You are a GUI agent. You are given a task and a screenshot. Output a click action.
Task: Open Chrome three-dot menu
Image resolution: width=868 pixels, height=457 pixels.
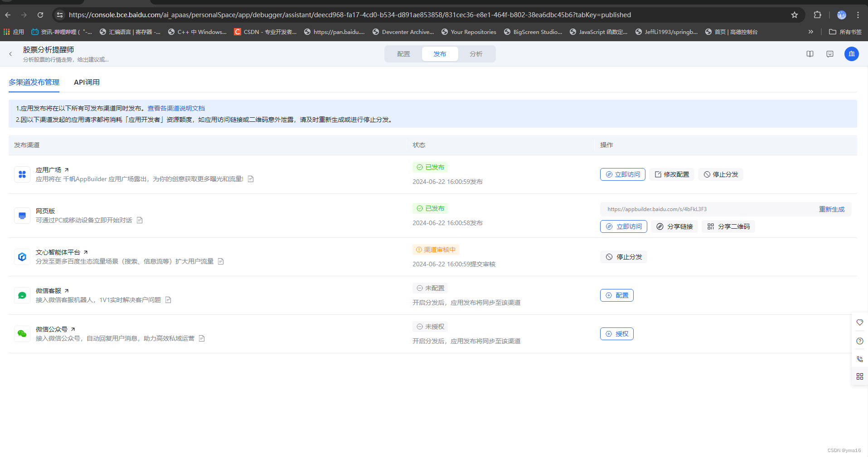(858, 15)
